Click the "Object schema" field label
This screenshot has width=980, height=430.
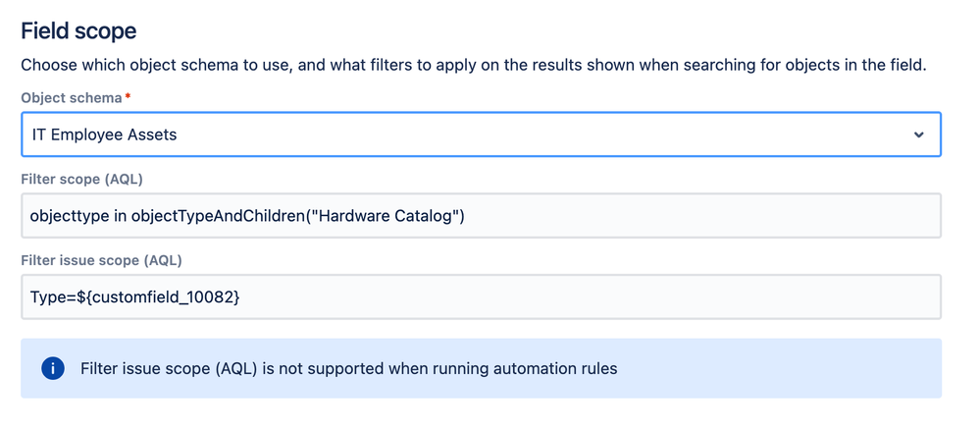point(74,99)
